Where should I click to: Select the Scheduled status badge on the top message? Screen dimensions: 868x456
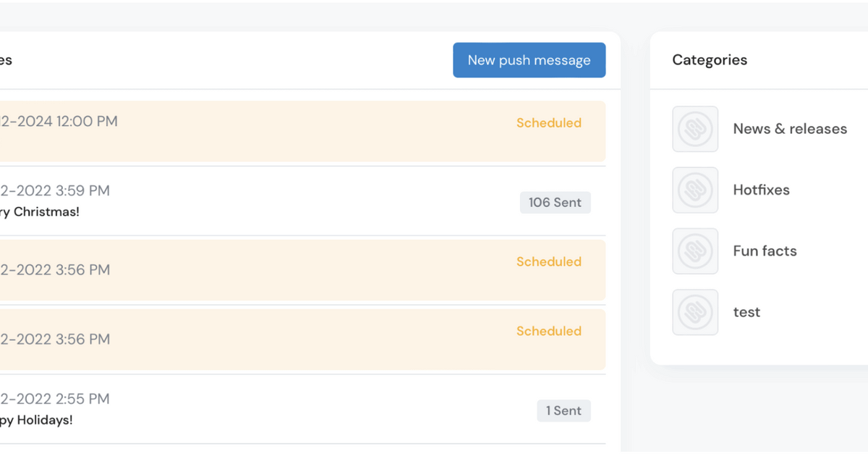[549, 123]
